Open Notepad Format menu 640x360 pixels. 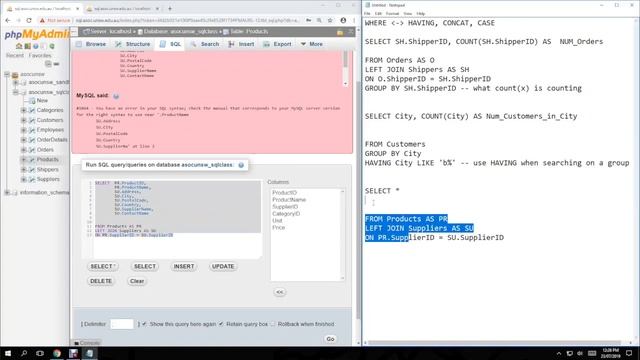392,14
